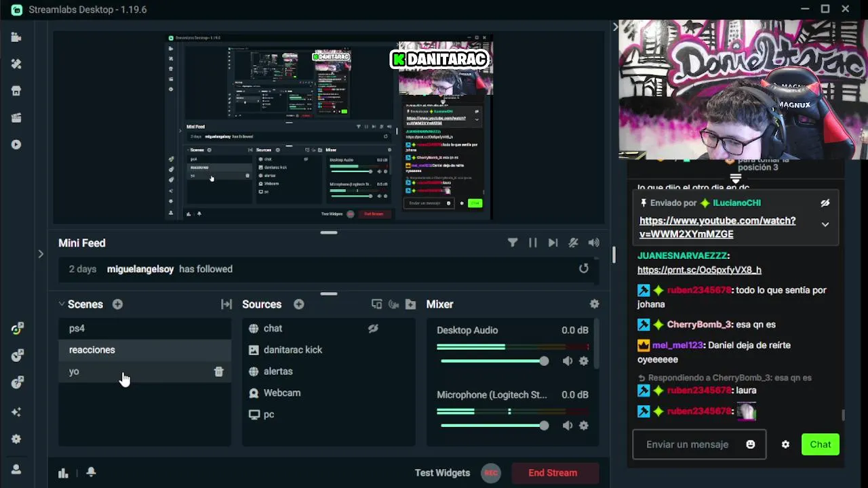Open the Sources webcam guide icon
868x488 pixels.
(x=393, y=304)
